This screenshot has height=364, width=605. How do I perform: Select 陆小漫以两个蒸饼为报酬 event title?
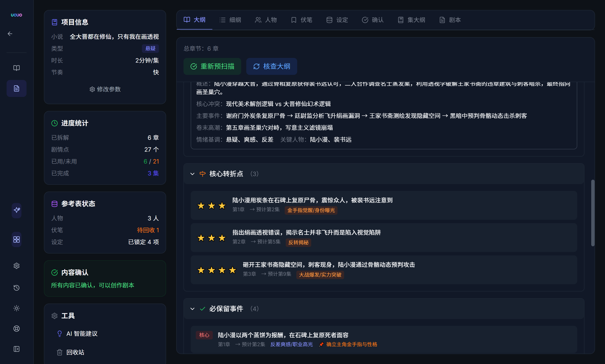(283, 335)
